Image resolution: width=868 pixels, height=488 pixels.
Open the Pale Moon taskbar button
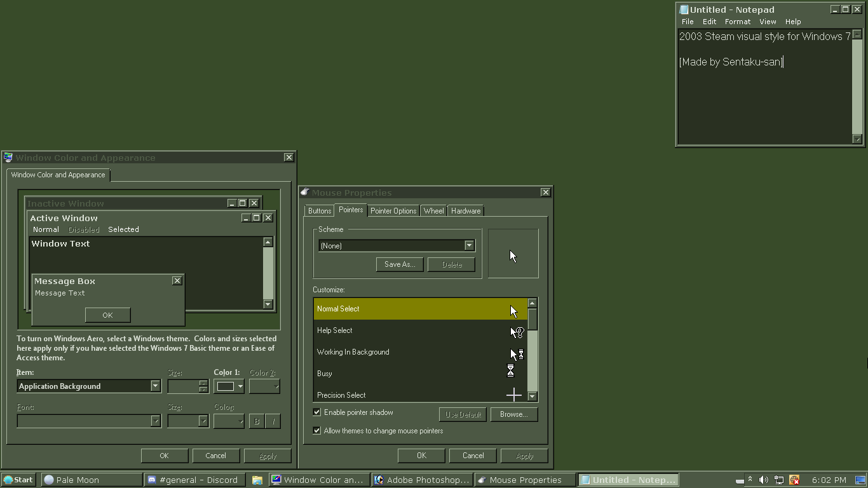(92, 480)
